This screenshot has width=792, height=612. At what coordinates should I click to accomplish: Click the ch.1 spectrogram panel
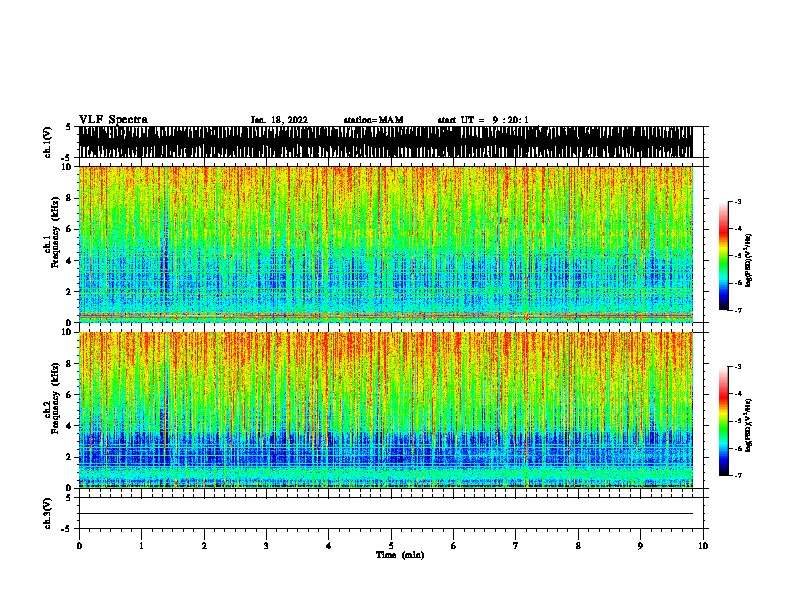[386, 244]
